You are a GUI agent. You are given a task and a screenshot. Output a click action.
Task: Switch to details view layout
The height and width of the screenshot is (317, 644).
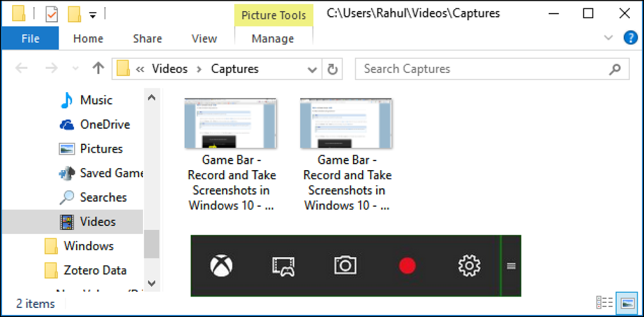point(604,303)
